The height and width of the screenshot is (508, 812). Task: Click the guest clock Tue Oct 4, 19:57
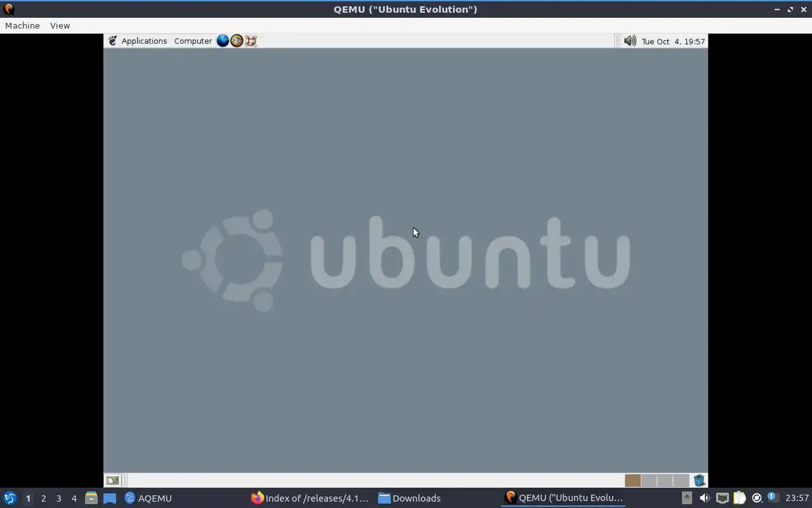click(673, 41)
